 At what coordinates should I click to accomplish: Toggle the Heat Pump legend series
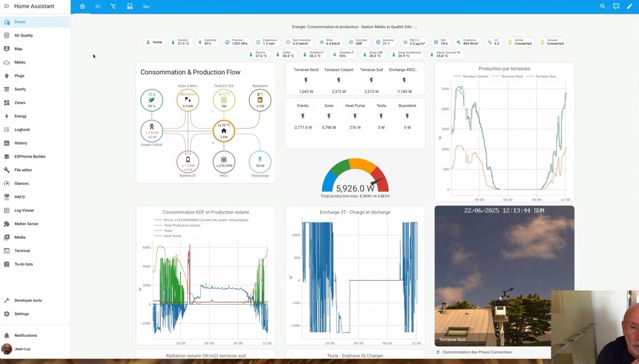[x=168, y=236]
